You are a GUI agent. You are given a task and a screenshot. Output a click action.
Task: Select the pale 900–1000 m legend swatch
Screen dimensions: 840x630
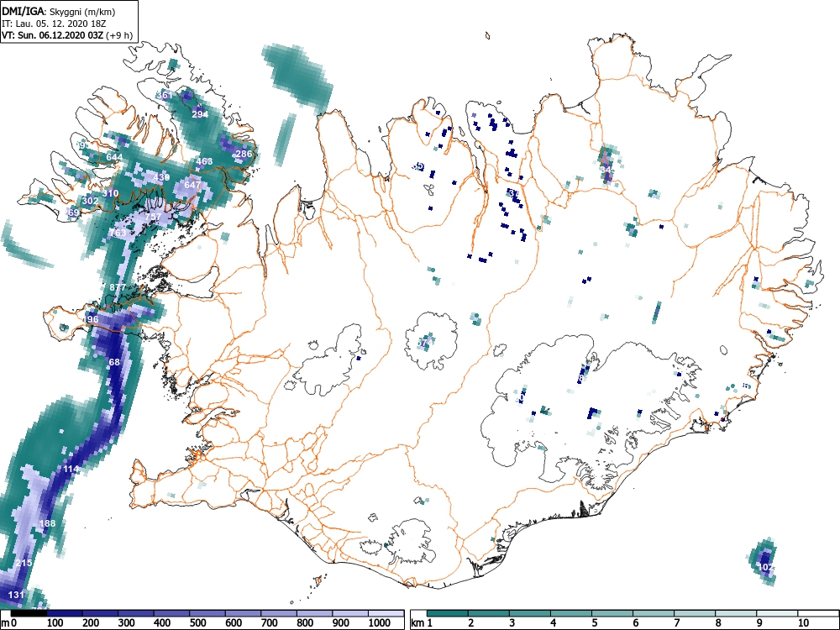pos(351,613)
